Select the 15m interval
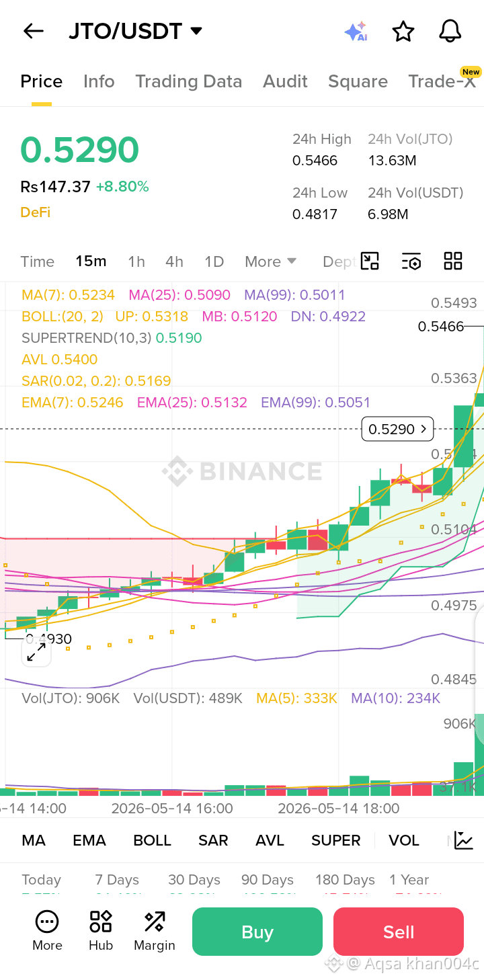This screenshot has width=484, height=980. [91, 261]
